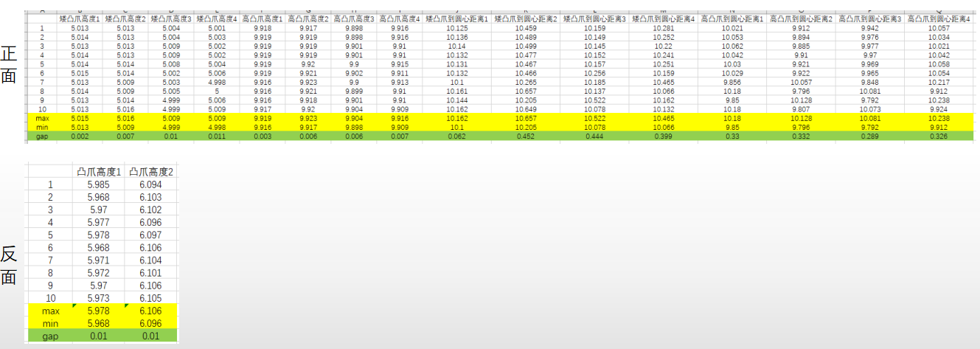This screenshot has width=980, height=349.
Task: Click the yellow max label in top table
Action: (41, 118)
